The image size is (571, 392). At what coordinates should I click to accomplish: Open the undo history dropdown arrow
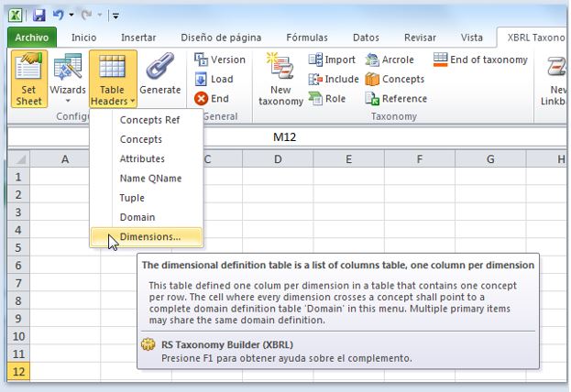tap(71, 16)
